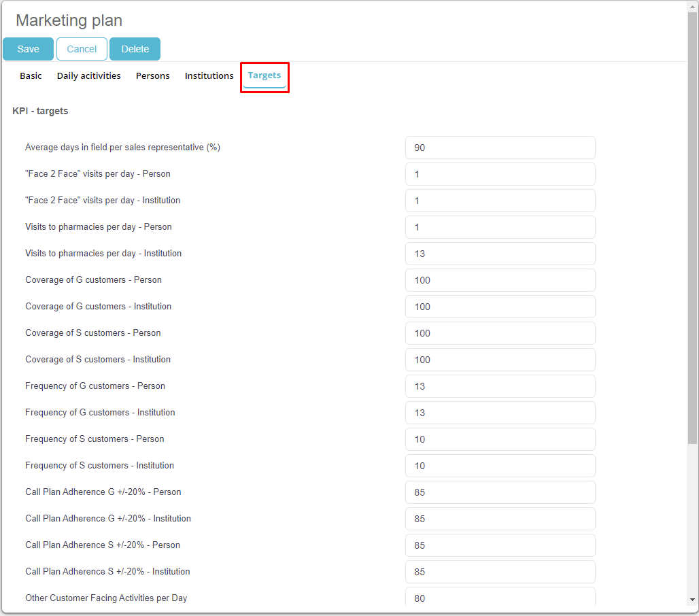The height and width of the screenshot is (616, 699).
Task: Click Frequency of S customers Institution field
Action: (x=500, y=466)
